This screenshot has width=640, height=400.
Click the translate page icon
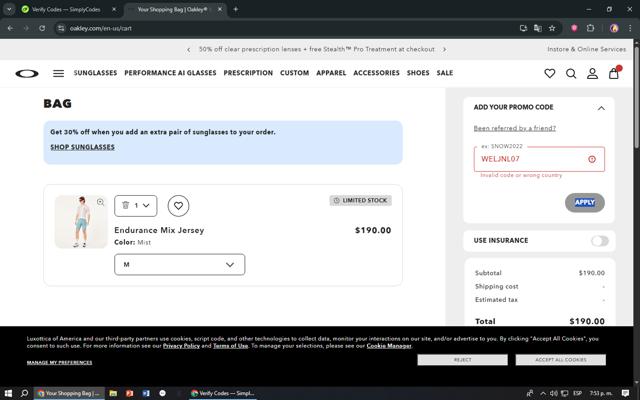coord(538,28)
